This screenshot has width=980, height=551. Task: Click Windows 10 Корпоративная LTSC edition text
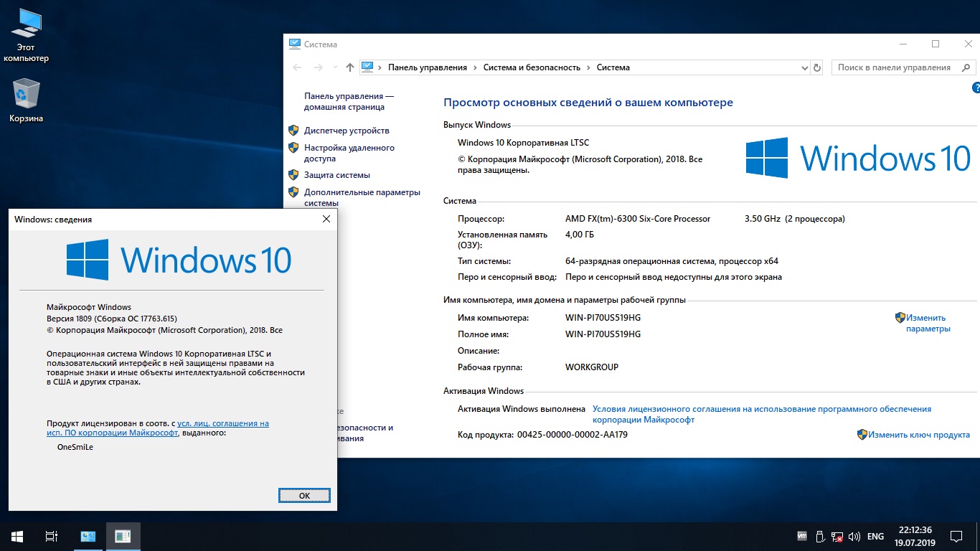[x=523, y=143]
